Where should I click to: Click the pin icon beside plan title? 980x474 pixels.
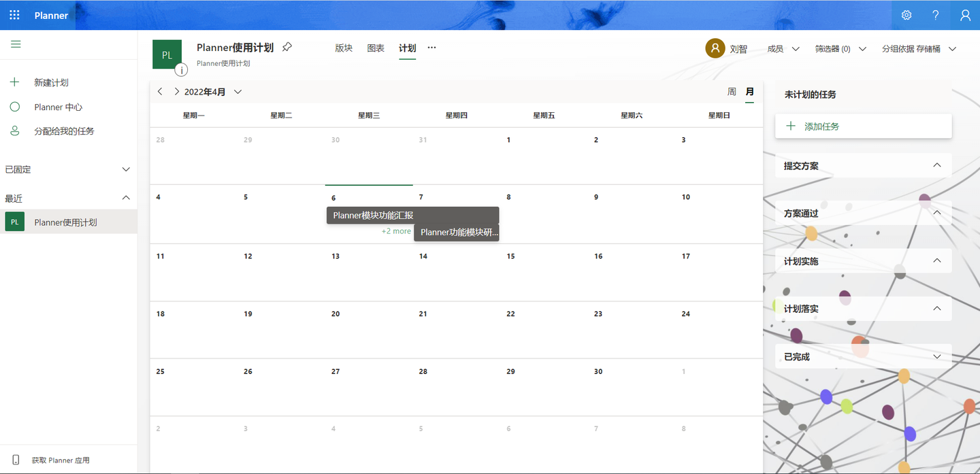pyautogui.click(x=287, y=47)
